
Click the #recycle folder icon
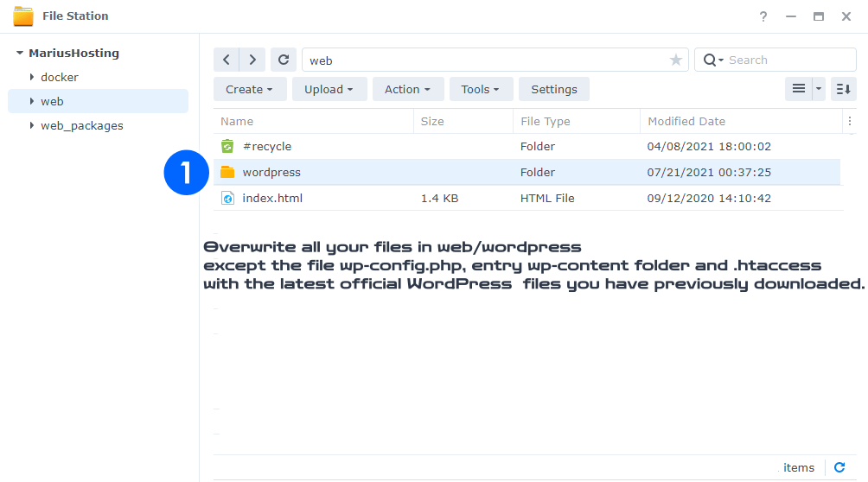pos(227,146)
